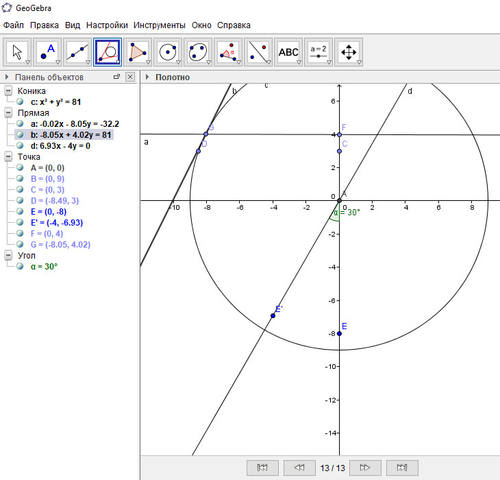Select the Ellipse conic tool

[198, 52]
